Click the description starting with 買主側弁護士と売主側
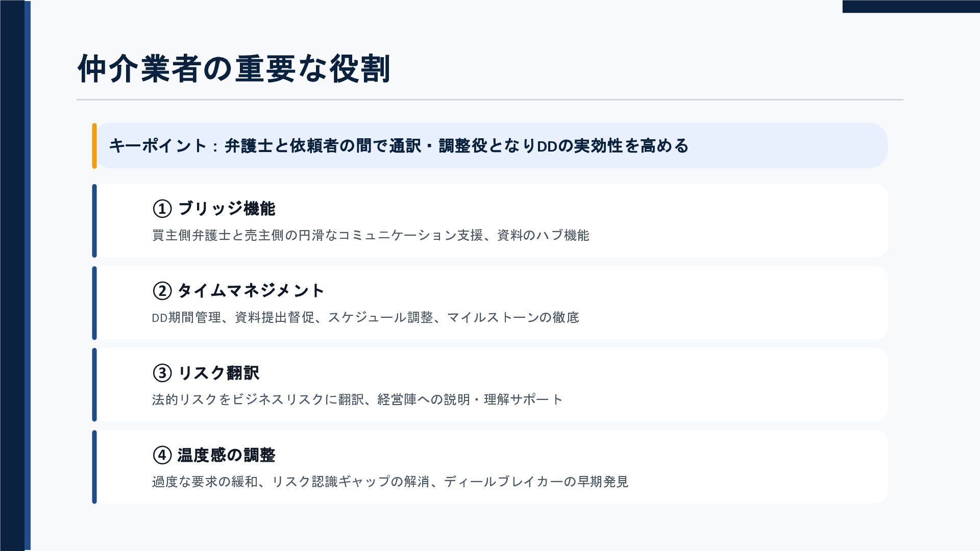 (371, 235)
